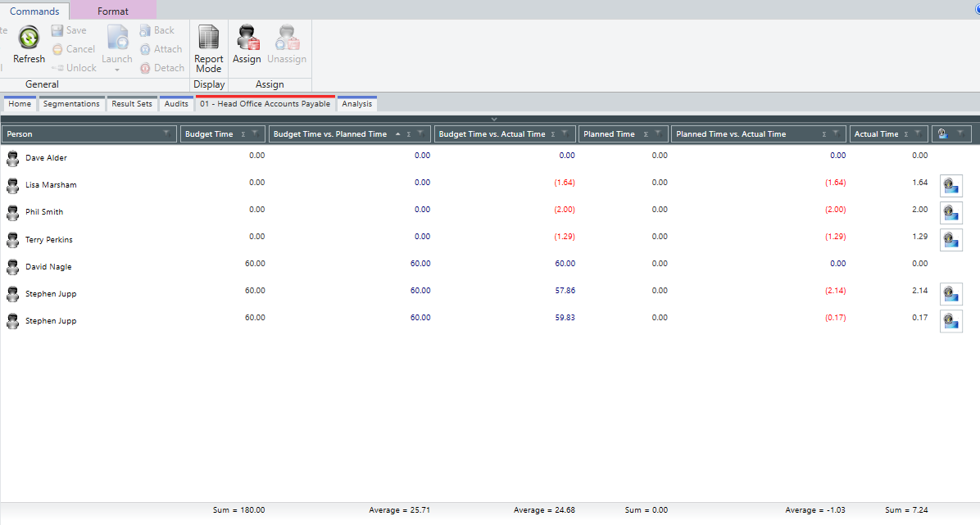The height and width of the screenshot is (525, 980).
Task: Open time detail icon for Lisa Marsham
Action: pyautogui.click(x=951, y=186)
